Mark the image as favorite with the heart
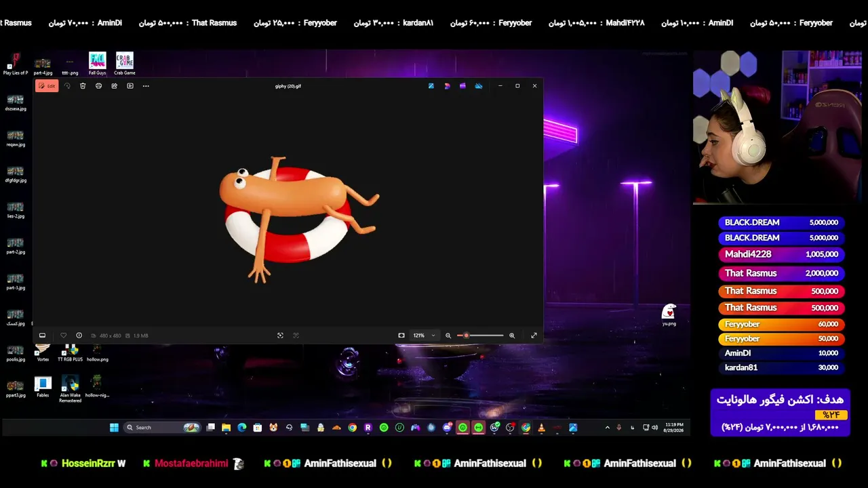Screen dimensions: 868x488 click(63, 335)
